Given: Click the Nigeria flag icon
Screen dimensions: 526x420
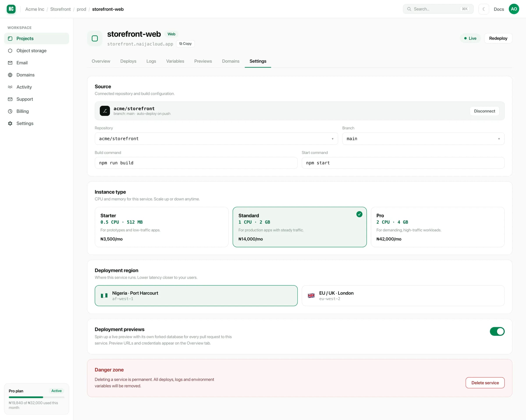Looking at the screenshot, I should (104, 296).
